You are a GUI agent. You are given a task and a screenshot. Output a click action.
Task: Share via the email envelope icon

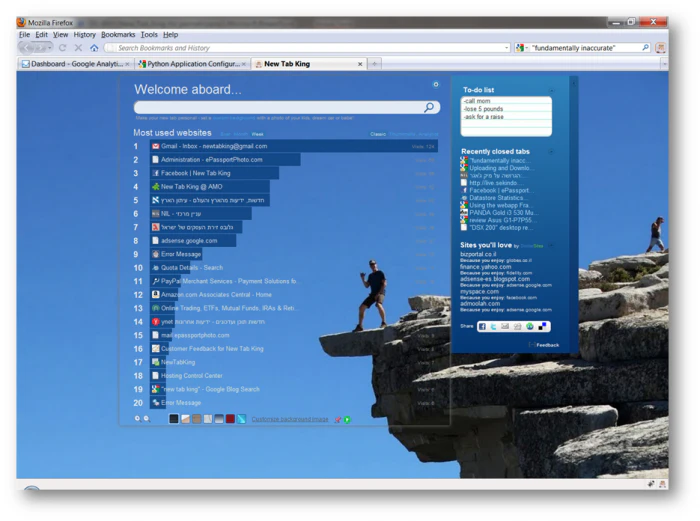coord(505,327)
